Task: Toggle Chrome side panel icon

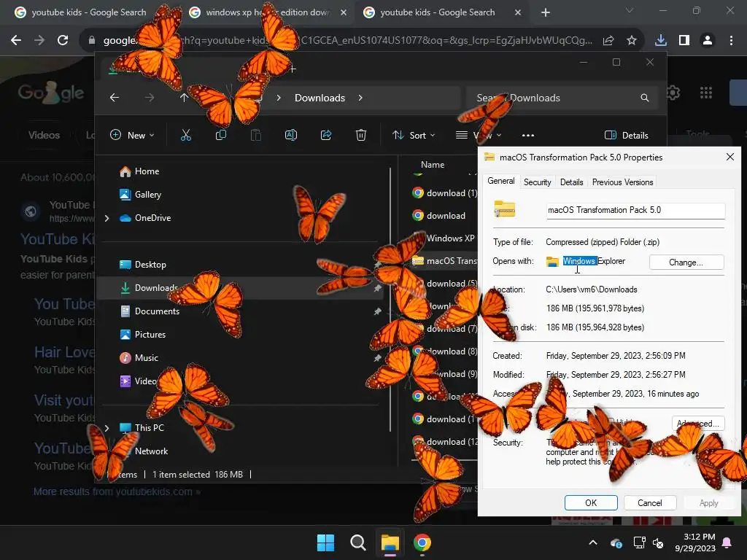Action: (684, 41)
